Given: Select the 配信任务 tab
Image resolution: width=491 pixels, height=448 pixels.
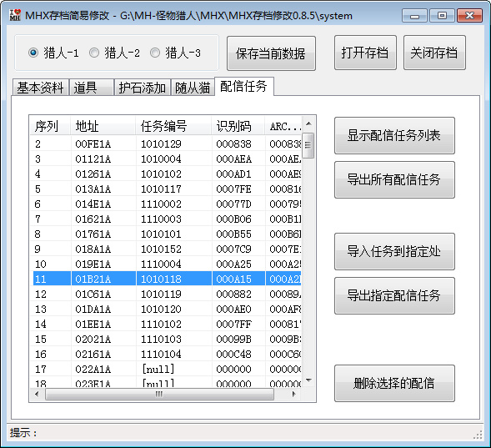Looking at the screenshot, I should (x=244, y=86).
